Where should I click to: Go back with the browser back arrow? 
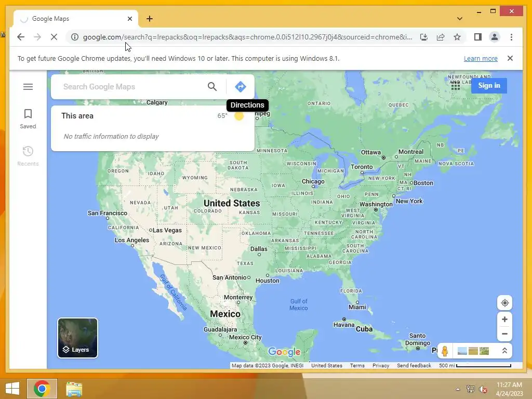[x=21, y=37]
